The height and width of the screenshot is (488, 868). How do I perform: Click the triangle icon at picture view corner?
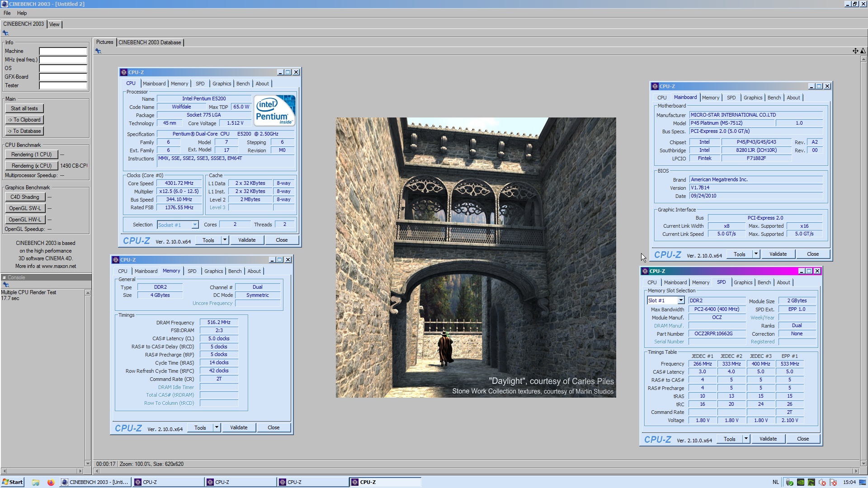pyautogui.click(x=863, y=51)
